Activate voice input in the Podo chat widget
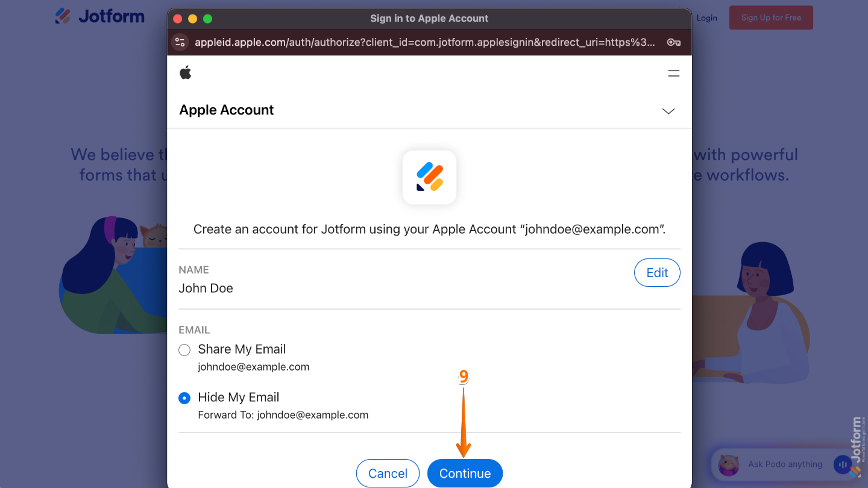 (x=842, y=465)
